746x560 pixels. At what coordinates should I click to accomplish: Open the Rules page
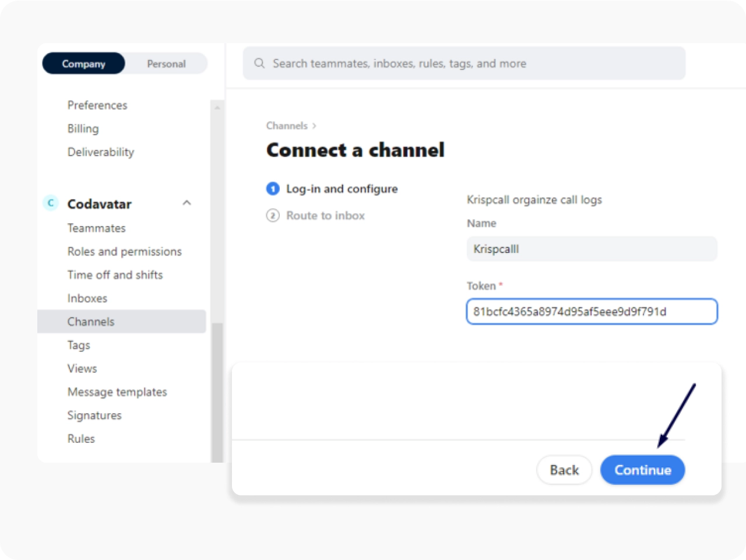point(81,439)
